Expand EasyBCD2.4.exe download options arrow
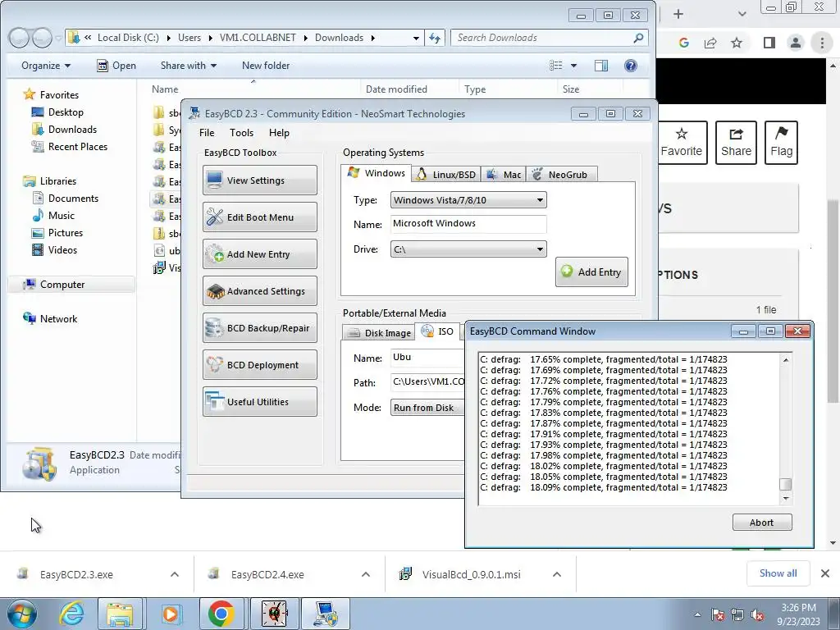The height and width of the screenshot is (630, 840). click(366, 574)
